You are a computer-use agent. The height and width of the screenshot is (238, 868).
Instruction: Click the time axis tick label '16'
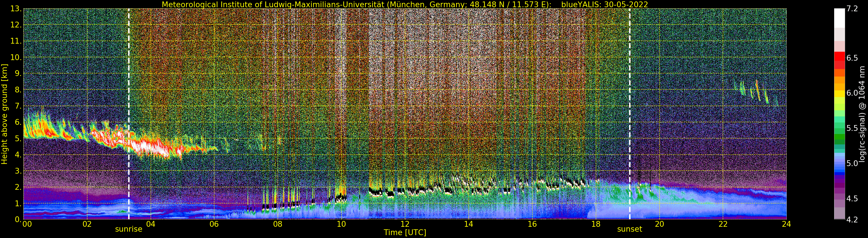(532, 224)
